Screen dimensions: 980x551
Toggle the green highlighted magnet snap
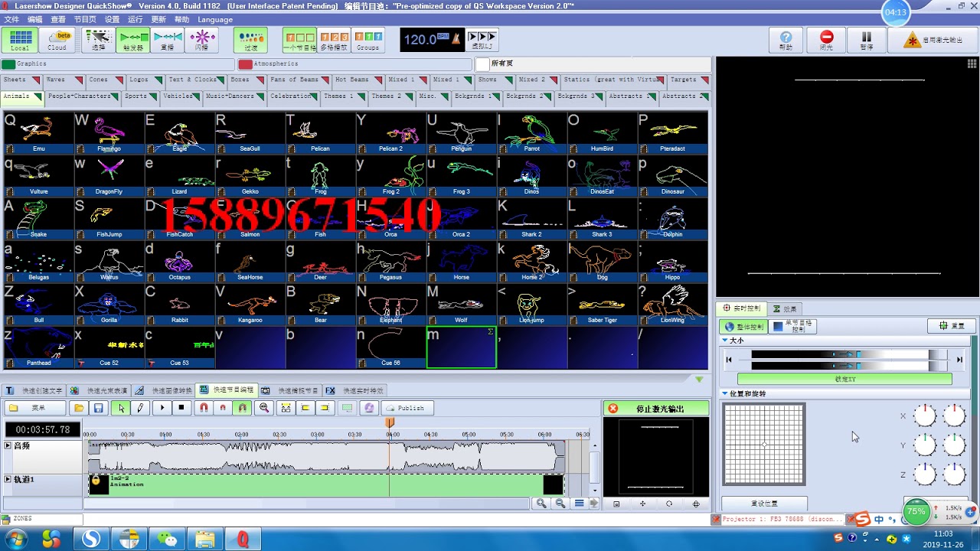[x=242, y=408]
